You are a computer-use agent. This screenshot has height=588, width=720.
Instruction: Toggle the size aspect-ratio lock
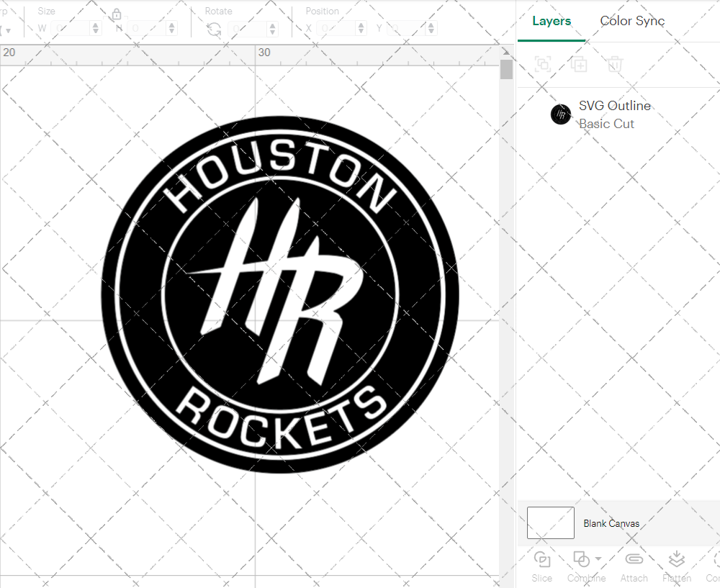tap(117, 14)
